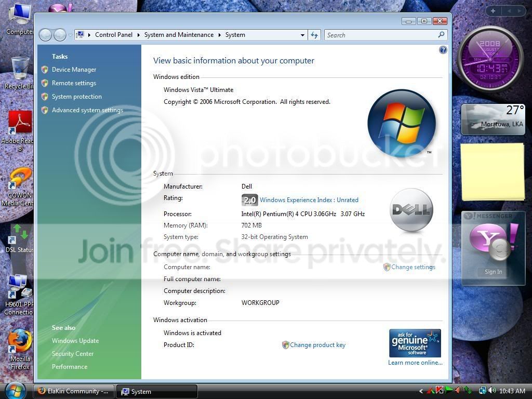Click Change settings link
The width and height of the screenshot is (532, 399).
click(x=413, y=267)
